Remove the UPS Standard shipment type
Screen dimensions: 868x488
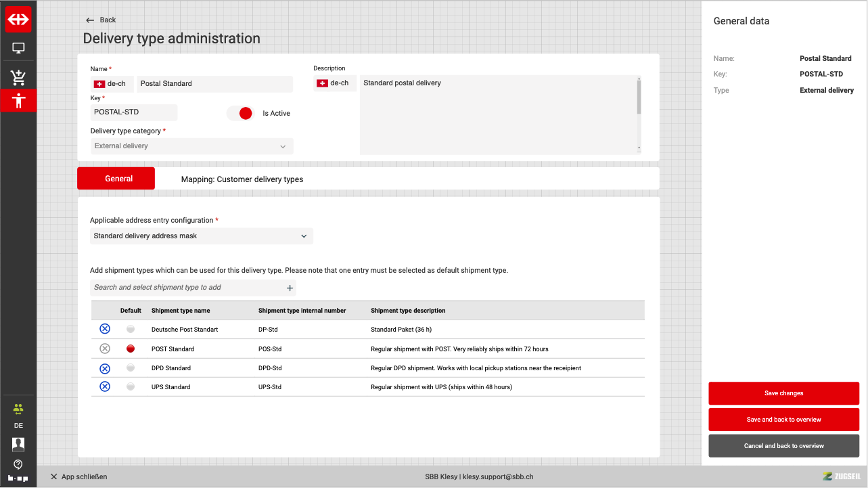click(105, 387)
